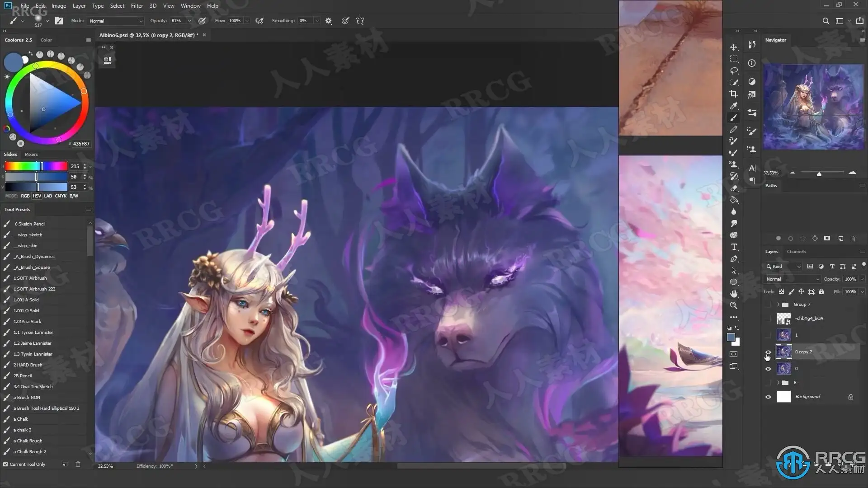Viewport: 868px width, 488px height.
Task: Switch color mode to LAB
Action: coord(48,196)
